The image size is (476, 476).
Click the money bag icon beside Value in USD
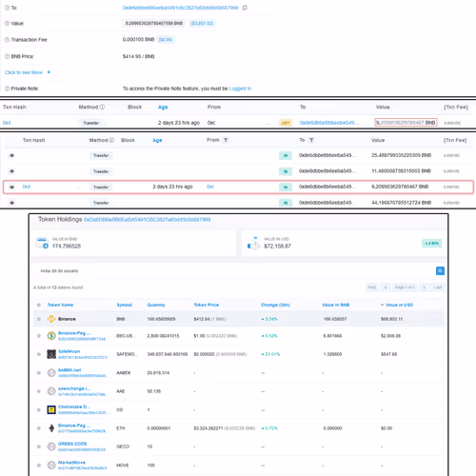click(253, 243)
